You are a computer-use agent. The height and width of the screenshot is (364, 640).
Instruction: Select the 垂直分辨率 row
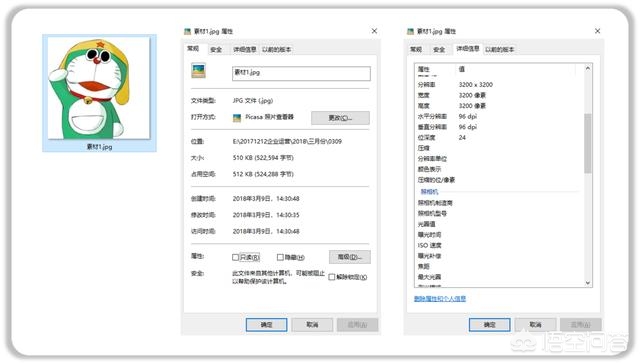499,127
